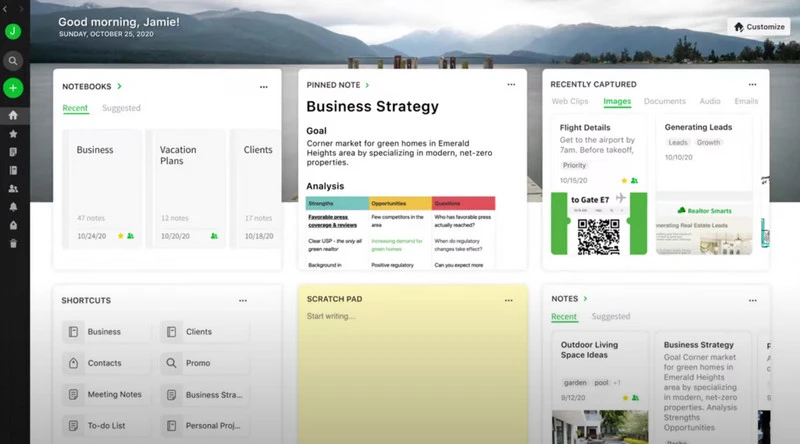Viewport: 800px width, 444px height.
Task: Click the garden tag
Action: point(575,383)
